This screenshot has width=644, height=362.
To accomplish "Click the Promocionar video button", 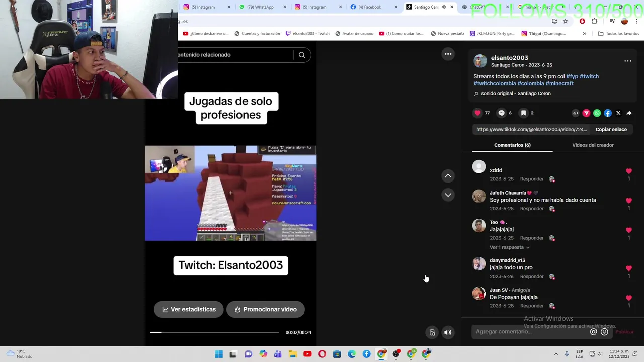I will click(x=265, y=309).
